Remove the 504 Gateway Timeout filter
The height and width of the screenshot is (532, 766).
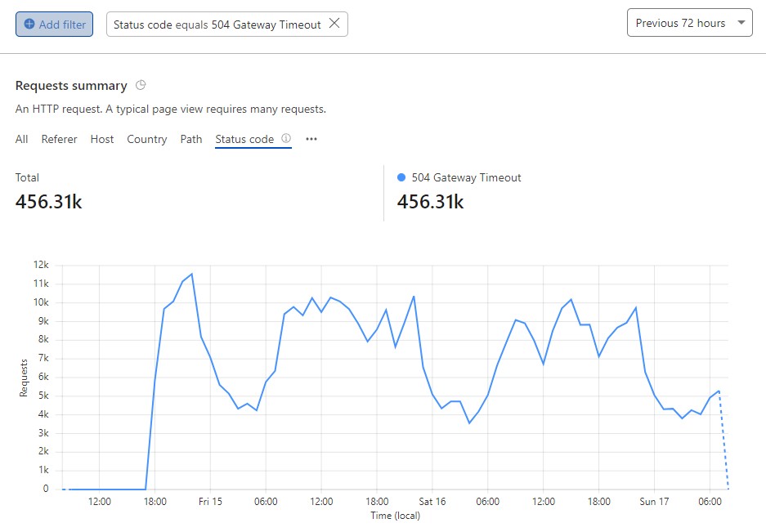[x=334, y=24]
